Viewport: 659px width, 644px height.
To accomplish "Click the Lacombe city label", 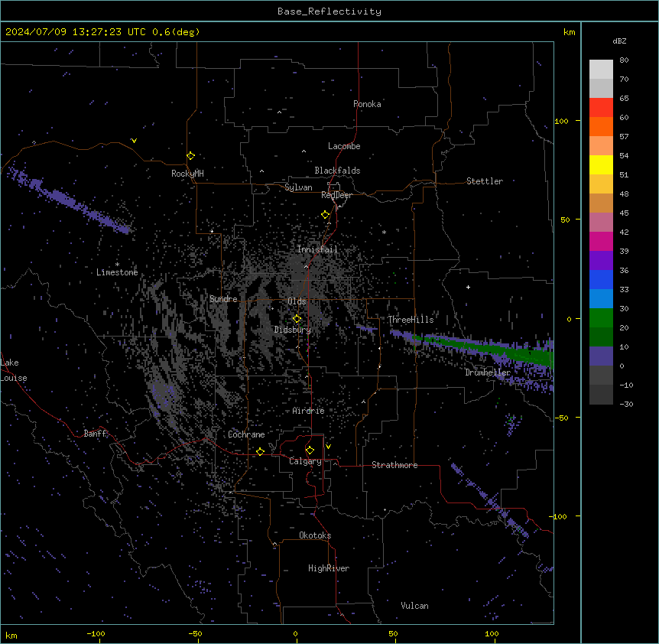I will (x=344, y=146).
